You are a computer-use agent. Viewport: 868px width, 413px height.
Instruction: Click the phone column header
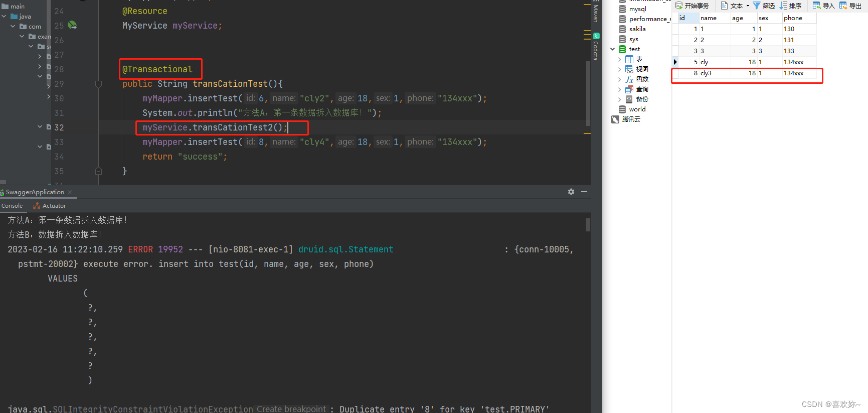(x=799, y=18)
